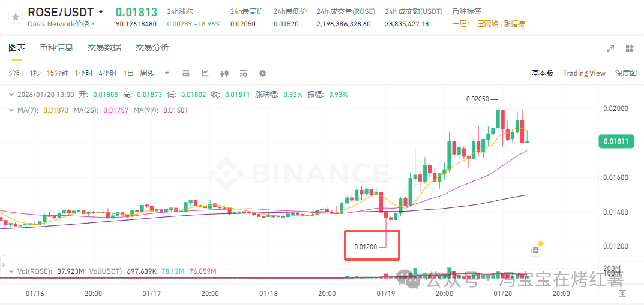Click the 0.01811 current price label
The image size is (644, 305).
pyautogui.click(x=616, y=141)
